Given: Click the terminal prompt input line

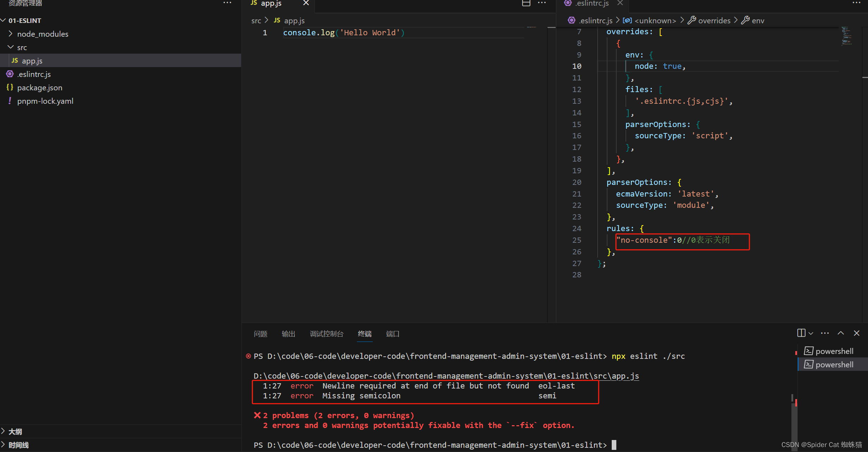Looking at the screenshot, I should 434,445.
